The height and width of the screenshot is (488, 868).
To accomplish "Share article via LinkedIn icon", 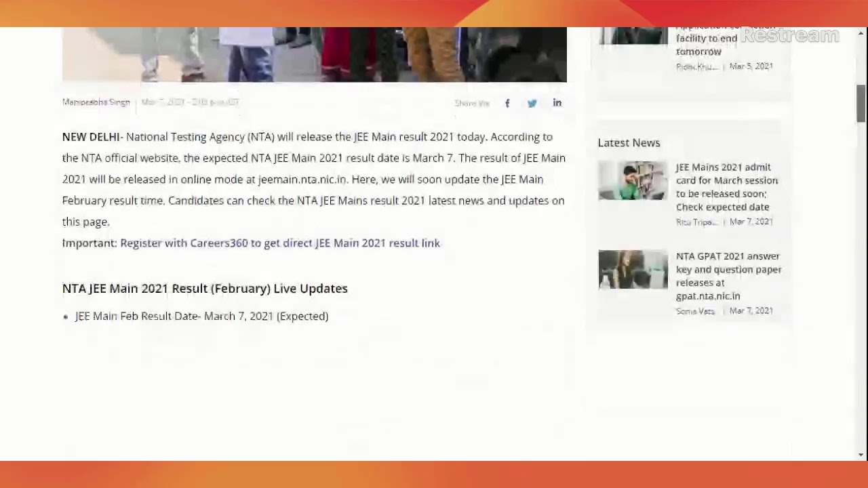I will pos(557,103).
